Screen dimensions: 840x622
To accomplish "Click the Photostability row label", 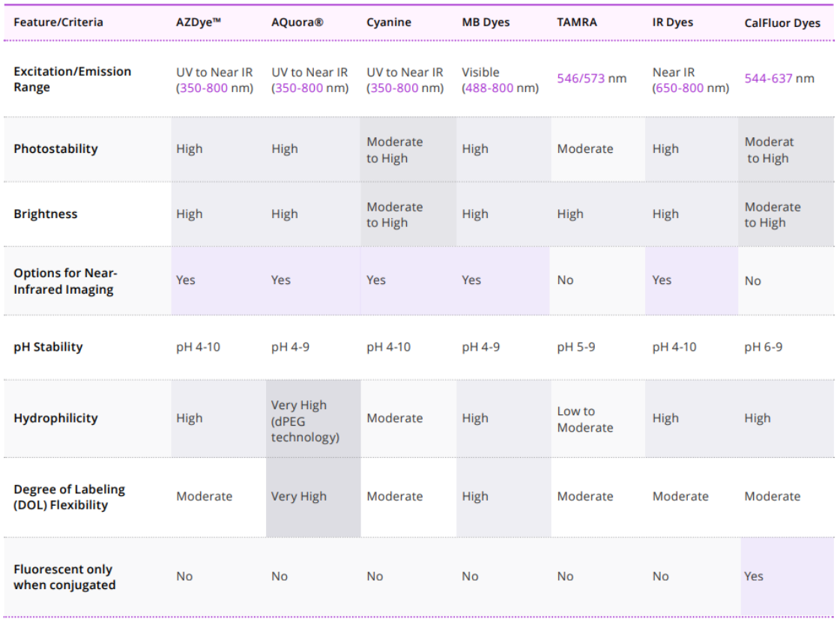I will tap(55, 148).
